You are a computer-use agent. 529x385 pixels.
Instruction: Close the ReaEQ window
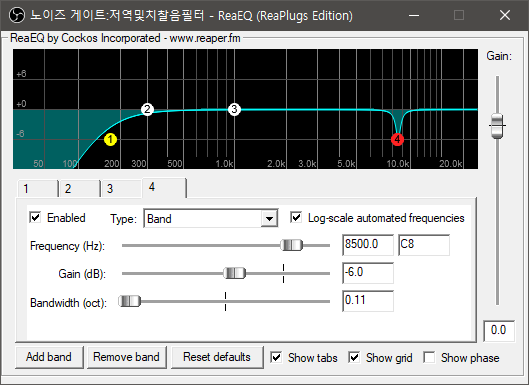(505, 15)
